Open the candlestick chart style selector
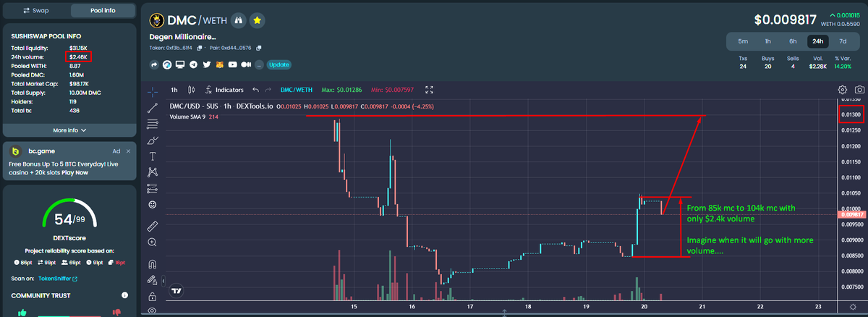Image resolution: width=868 pixels, height=317 pixels. coord(191,90)
